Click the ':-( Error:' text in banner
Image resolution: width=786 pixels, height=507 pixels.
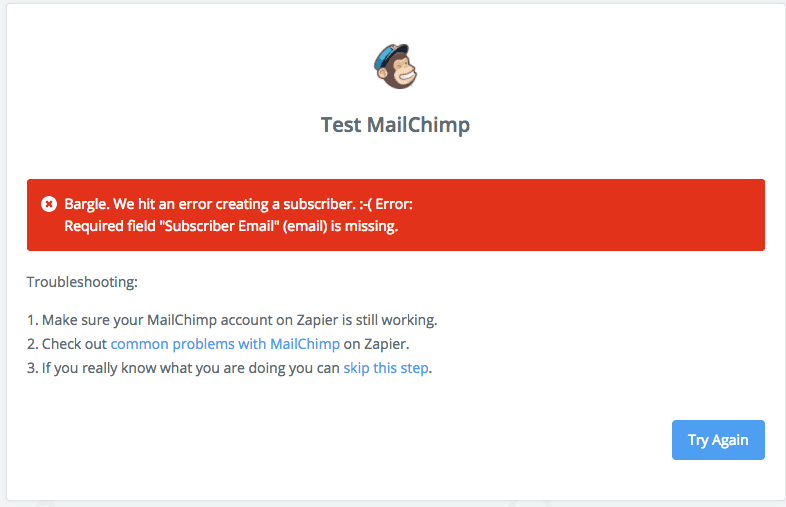click(386, 204)
